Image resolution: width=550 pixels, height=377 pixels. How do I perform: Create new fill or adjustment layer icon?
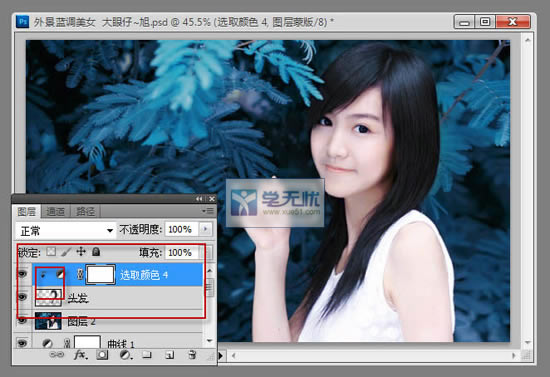click(126, 355)
